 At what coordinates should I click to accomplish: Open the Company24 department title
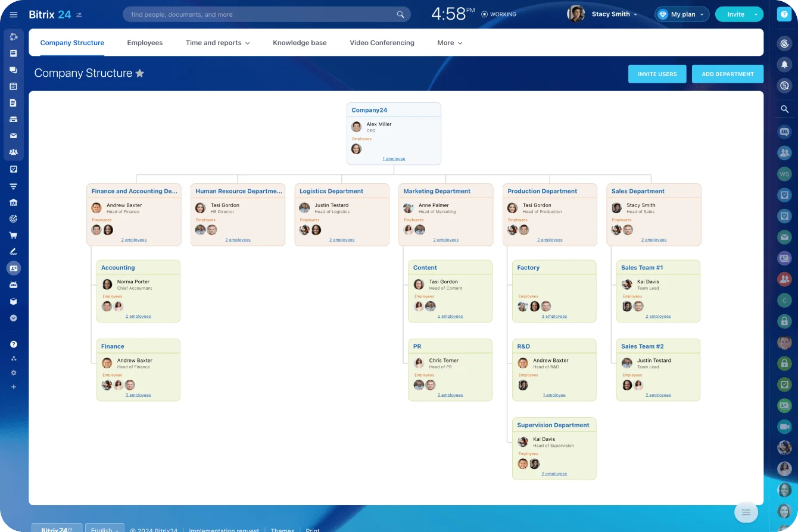click(369, 110)
